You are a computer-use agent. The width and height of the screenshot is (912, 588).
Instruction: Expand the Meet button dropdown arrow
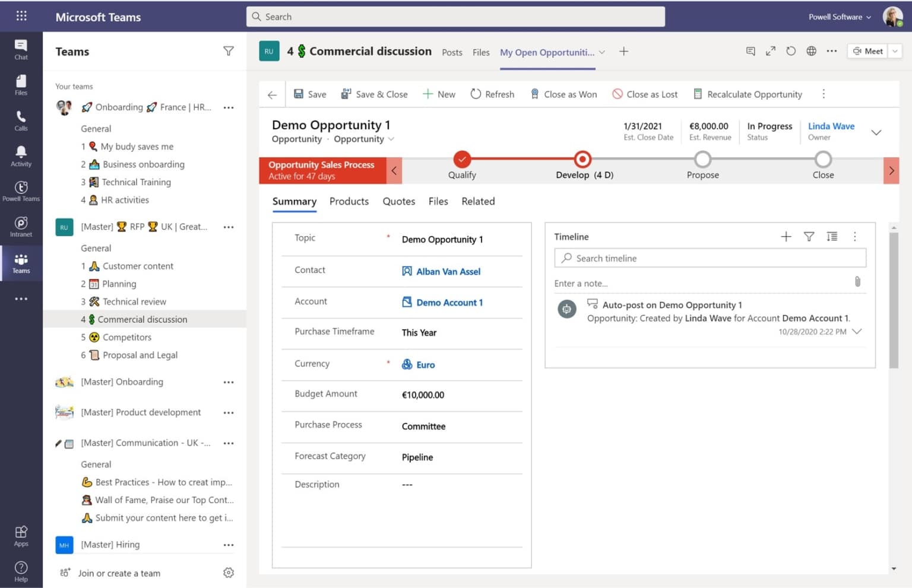[x=894, y=51]
